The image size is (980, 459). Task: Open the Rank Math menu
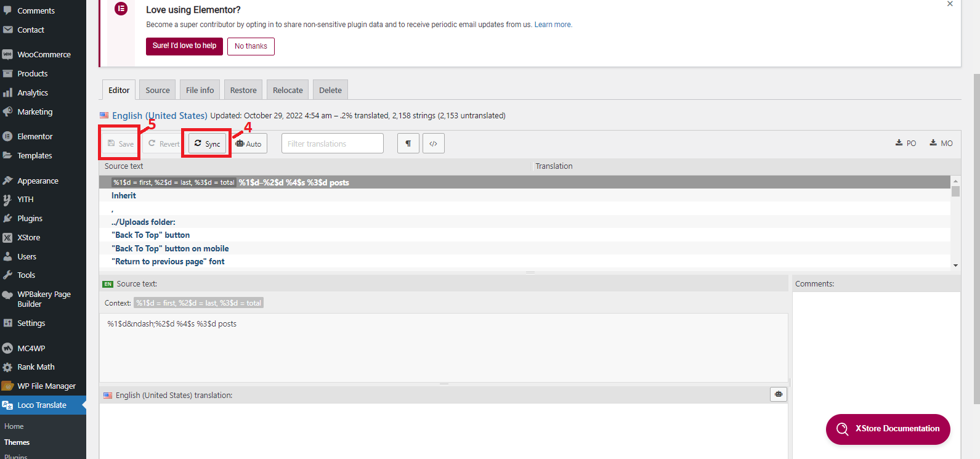(36, 367)
